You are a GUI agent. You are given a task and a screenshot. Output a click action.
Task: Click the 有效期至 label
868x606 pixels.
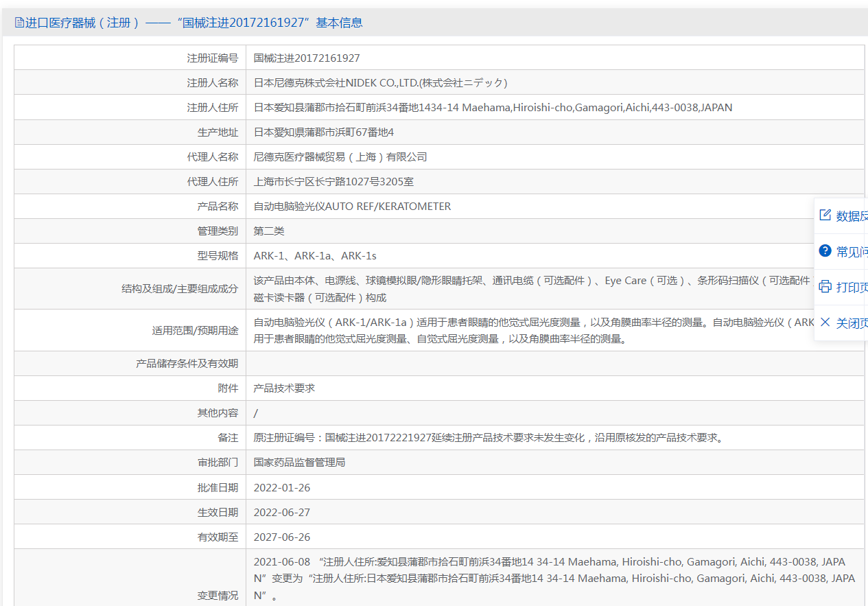218,537
